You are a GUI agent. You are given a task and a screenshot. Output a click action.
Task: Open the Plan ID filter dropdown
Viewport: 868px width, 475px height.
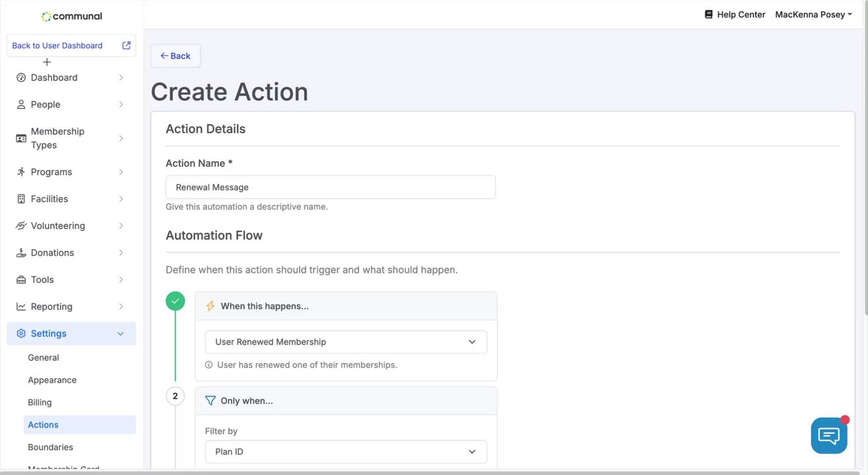click(x=346, y=452)
